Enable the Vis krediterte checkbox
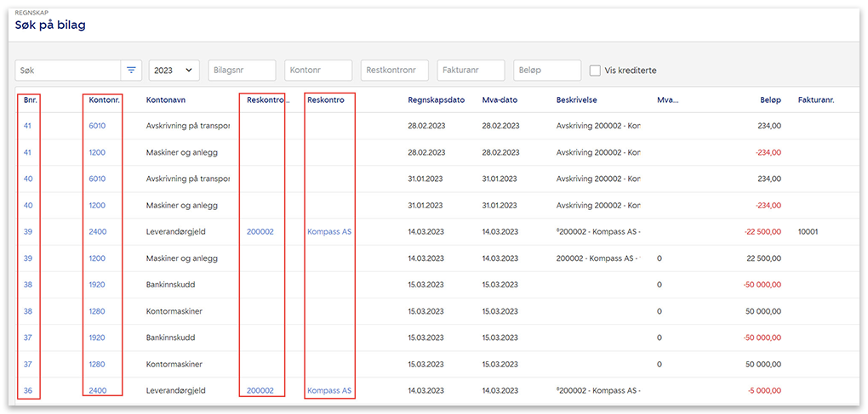The image size is (868, 414). [x=596, y=71]
